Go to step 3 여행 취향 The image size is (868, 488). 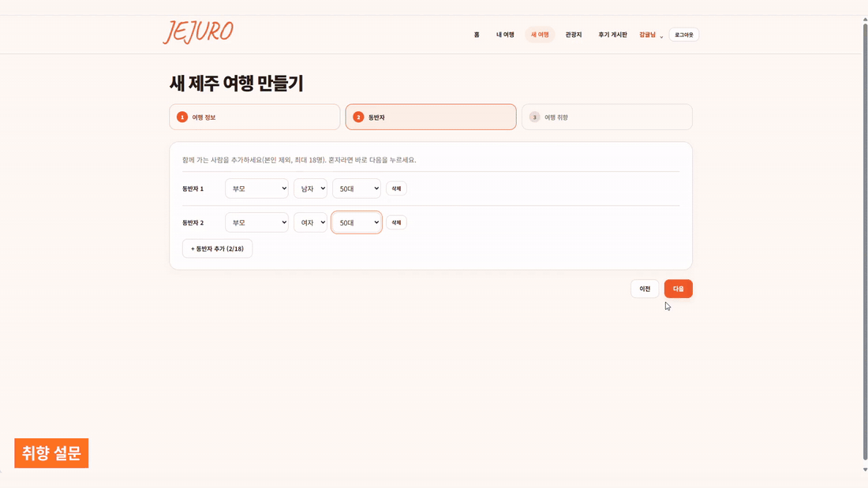(x=607, y=117)
